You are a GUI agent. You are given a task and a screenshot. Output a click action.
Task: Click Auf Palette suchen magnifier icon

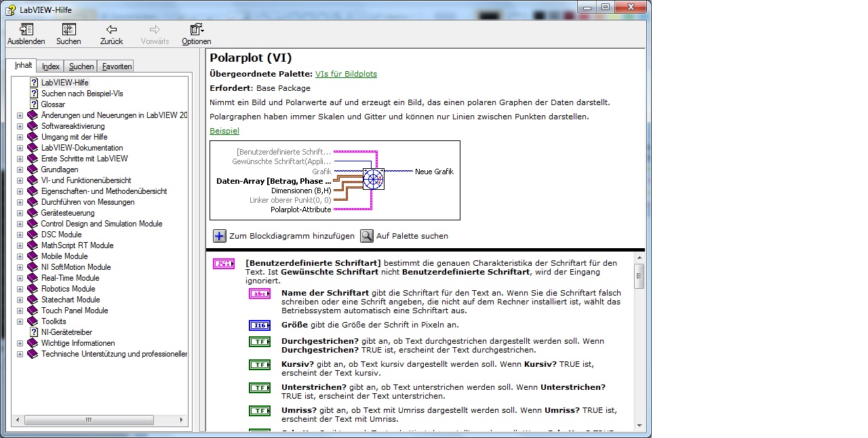(x=367, y=236)
